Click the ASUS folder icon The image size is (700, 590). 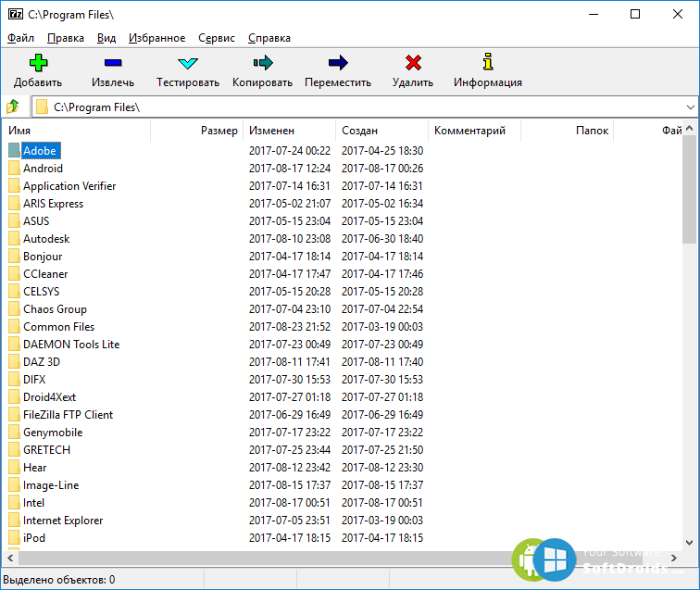(x=14, y=221)
